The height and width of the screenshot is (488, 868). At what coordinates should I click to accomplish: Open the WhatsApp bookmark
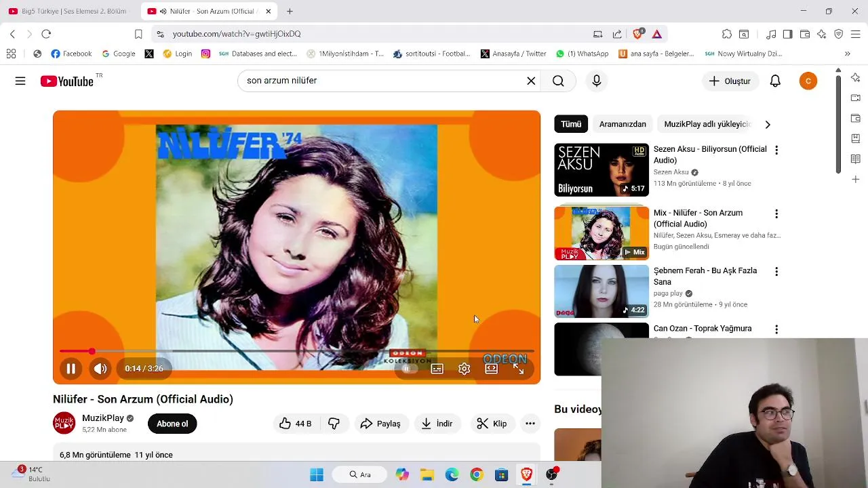tap(582, 54)
